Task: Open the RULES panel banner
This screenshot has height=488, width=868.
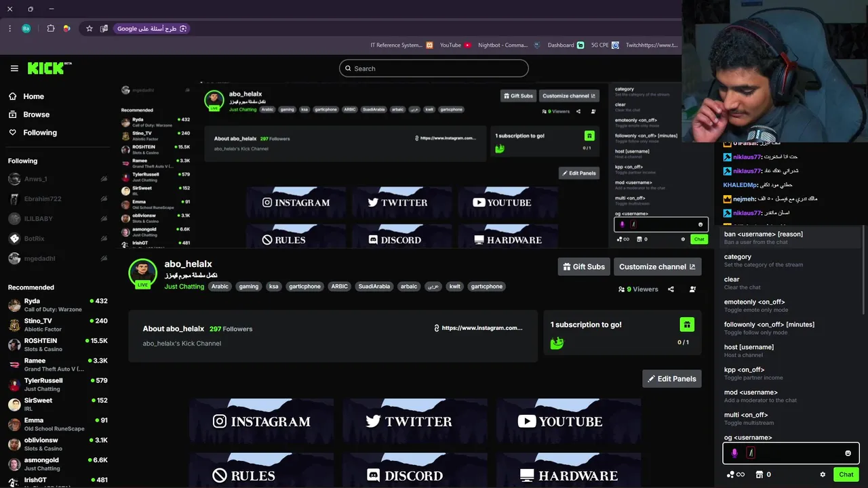Action: pyautogui.click(x=261, y=472)
